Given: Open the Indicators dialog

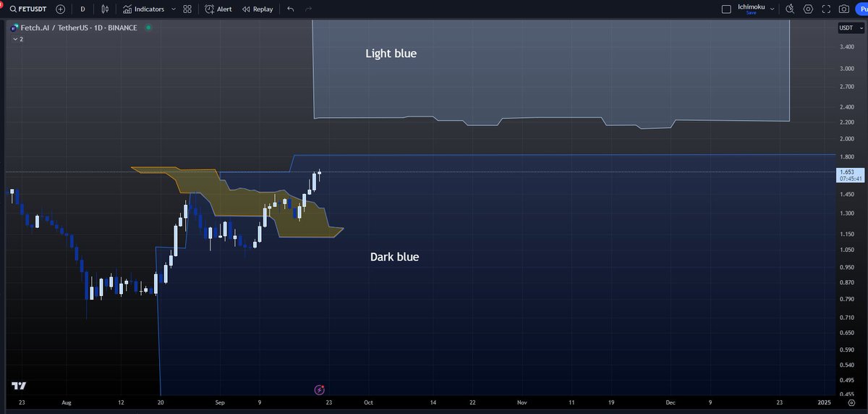Looking at the screenshot, I should pyautogui.click(x=142, y=9).
